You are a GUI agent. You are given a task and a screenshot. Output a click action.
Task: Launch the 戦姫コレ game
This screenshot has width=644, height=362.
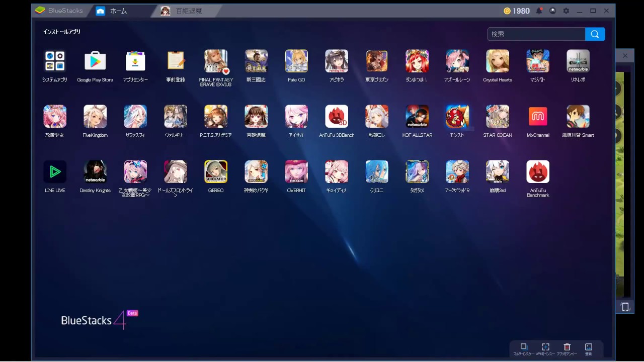pos(377,116)
